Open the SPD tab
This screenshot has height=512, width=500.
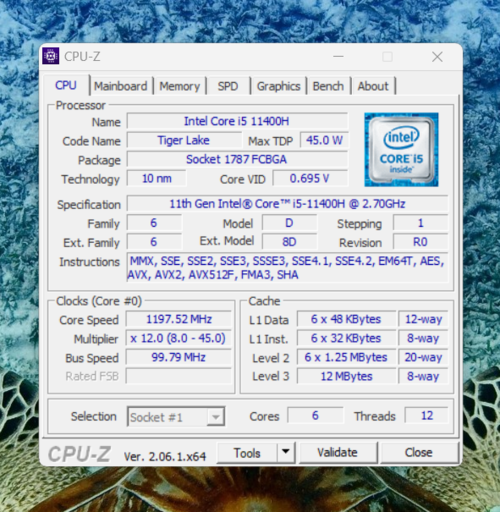(x=228, y=86)
